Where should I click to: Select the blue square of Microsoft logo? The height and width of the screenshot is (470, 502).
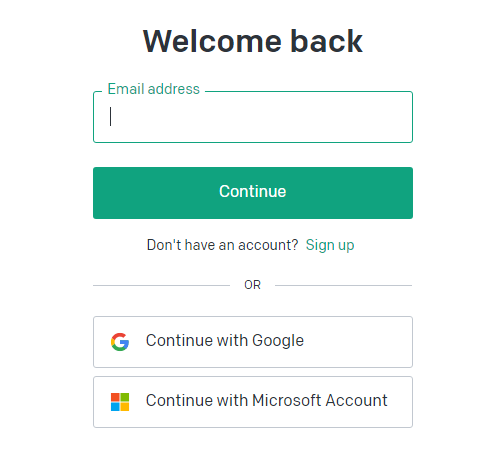[115, 407]
